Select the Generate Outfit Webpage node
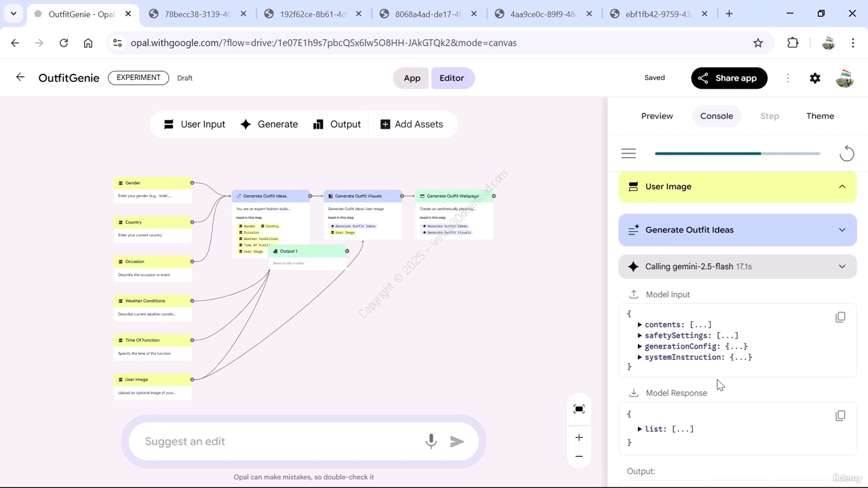 point(454,214)
